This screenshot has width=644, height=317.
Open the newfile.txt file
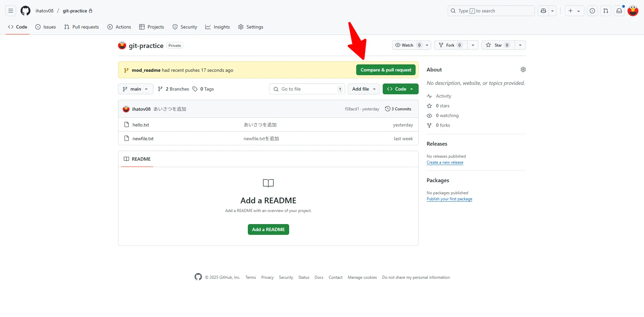pos(143,139)
